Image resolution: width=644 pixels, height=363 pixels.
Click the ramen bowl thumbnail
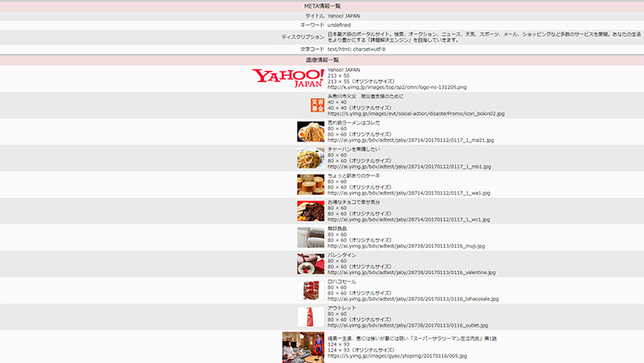point(311,131)
